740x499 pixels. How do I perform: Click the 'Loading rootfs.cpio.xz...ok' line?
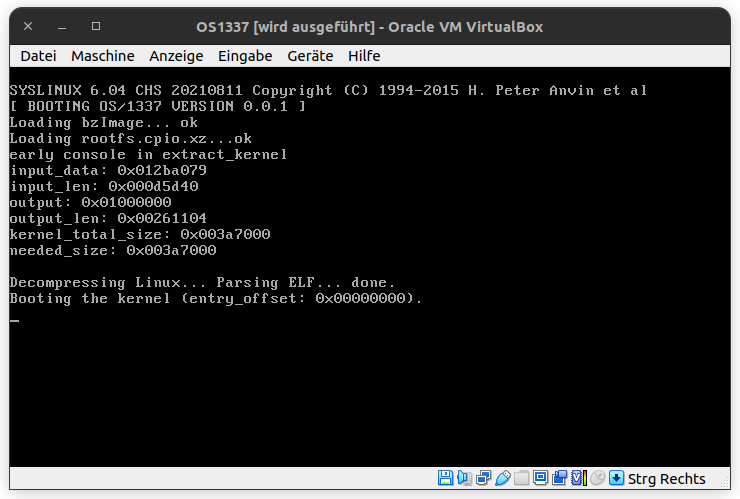click(x=131, y=138)
